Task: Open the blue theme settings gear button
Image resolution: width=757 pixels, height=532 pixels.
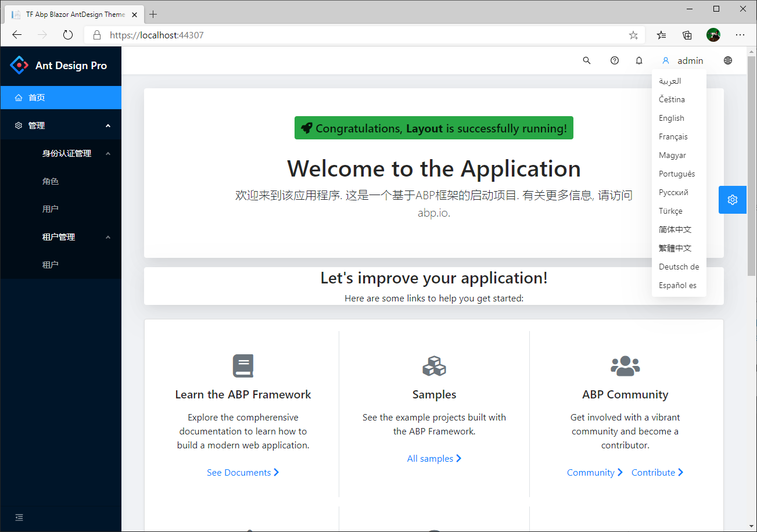Action: pyautogui.click(x=732, y=199)
